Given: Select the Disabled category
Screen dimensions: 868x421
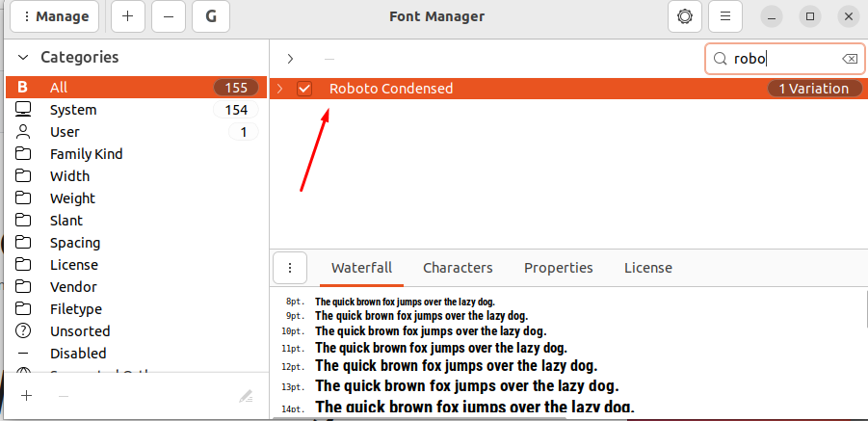Looking at the screenshot, I should [78, 354].
